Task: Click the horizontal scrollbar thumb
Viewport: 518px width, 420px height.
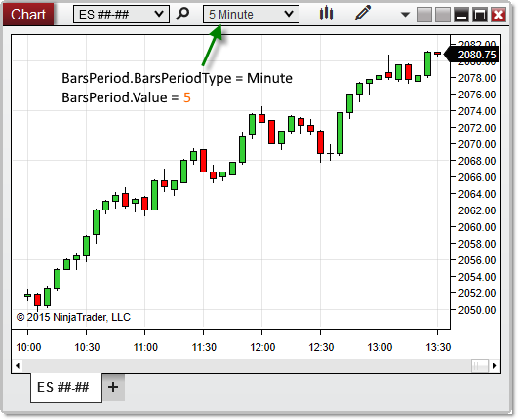Action: pyautogui.click(x=480, y=365)
